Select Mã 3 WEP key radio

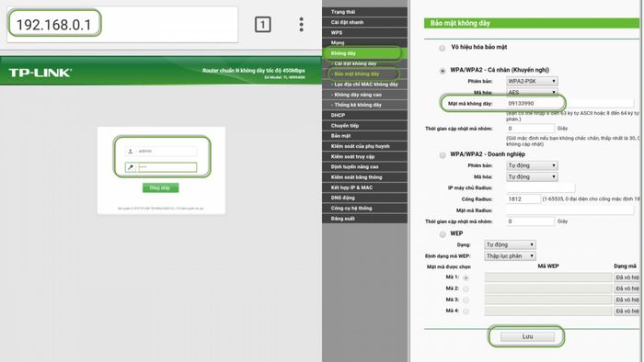[466, 300]
